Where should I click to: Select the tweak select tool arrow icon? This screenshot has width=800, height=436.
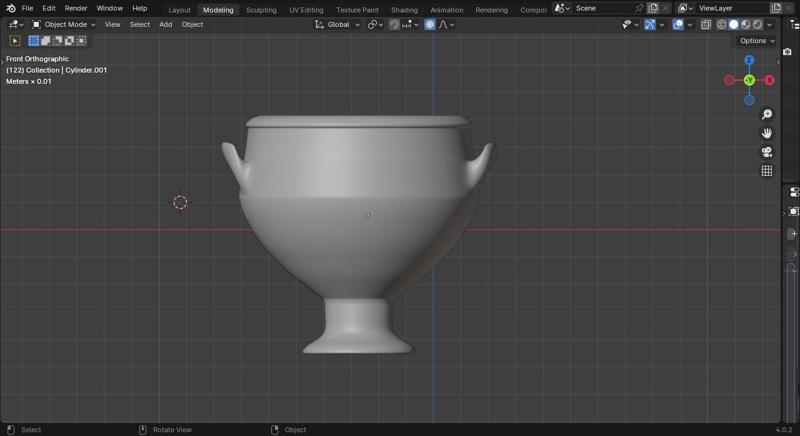click(x=15, y=41)
